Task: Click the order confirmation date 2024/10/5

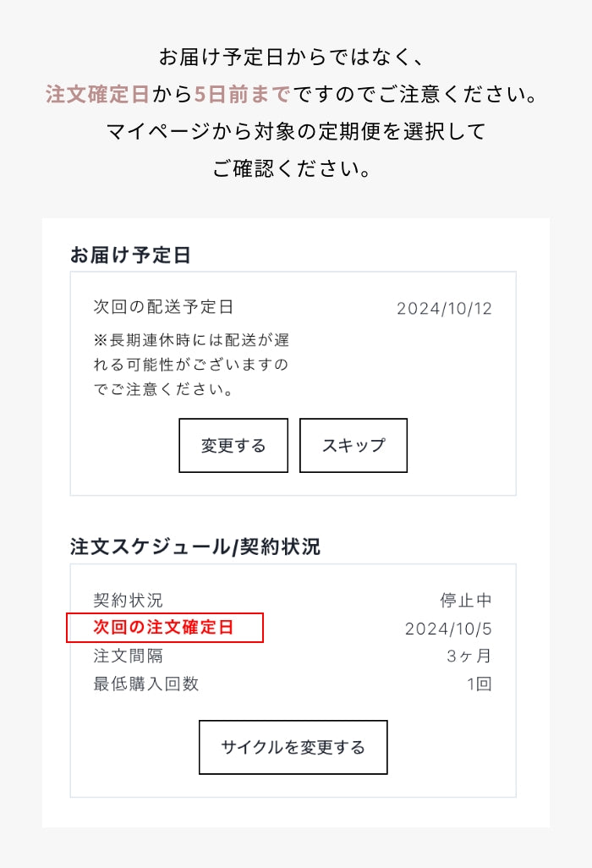Action: (448, 629)
